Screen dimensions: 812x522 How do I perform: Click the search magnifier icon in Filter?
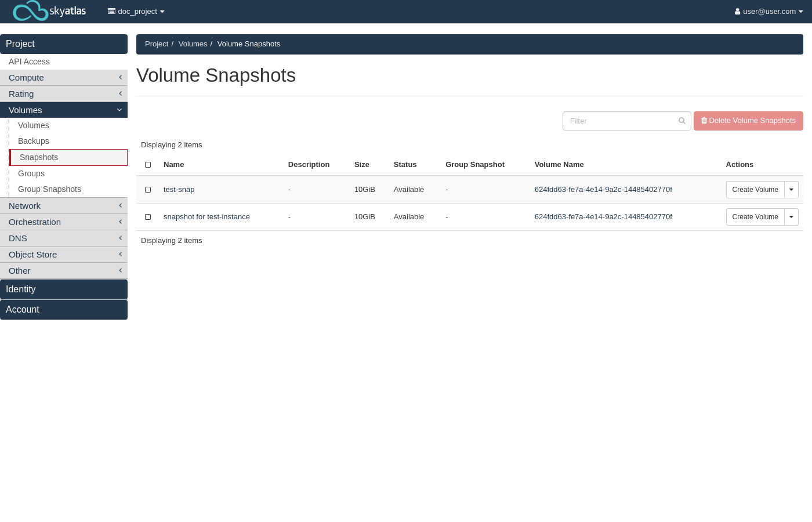click(682, 121)
